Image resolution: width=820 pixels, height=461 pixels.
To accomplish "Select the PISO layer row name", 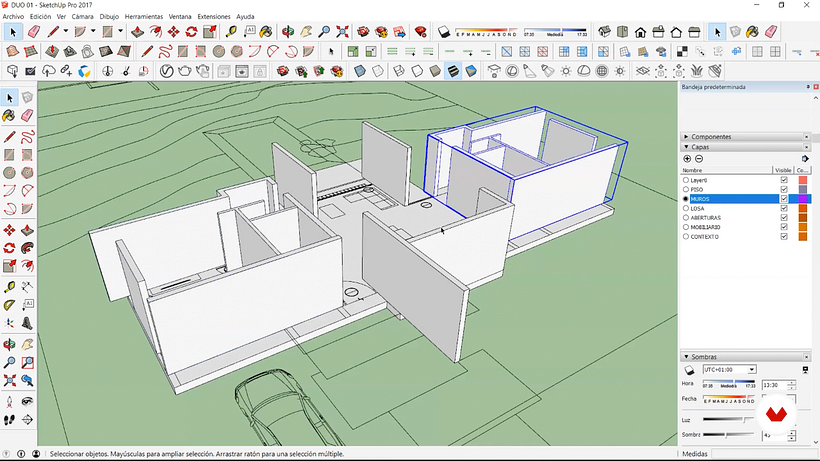I will (697, 189).
